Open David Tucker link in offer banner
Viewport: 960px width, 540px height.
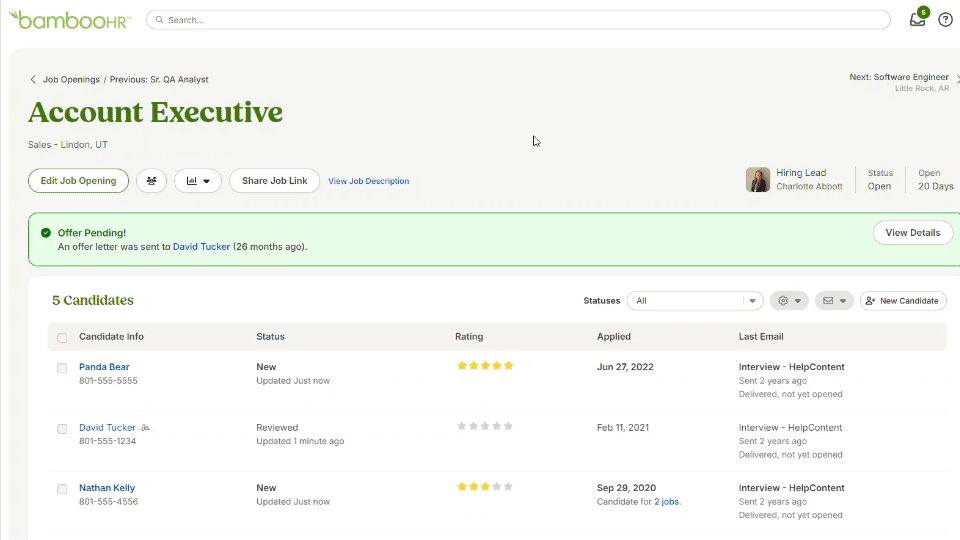tap(201, 247)
